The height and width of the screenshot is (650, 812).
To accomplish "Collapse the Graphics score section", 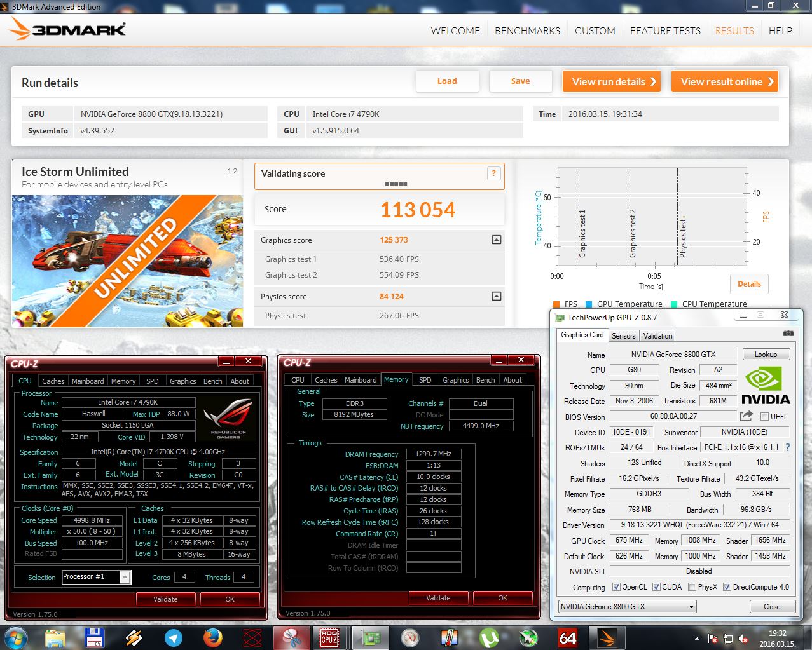I will coord(497,240).
